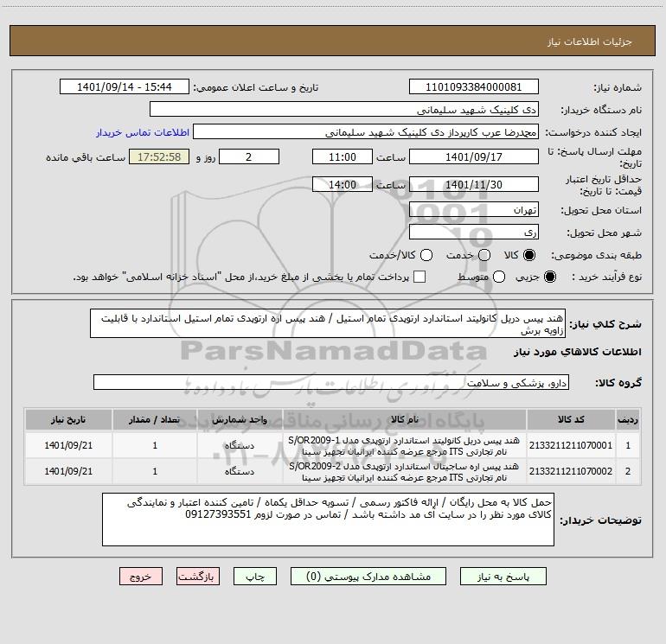This screenshot has height=644, width=666.
Task: Click the تاریخ نیاز column header
Action: [68, 419]
